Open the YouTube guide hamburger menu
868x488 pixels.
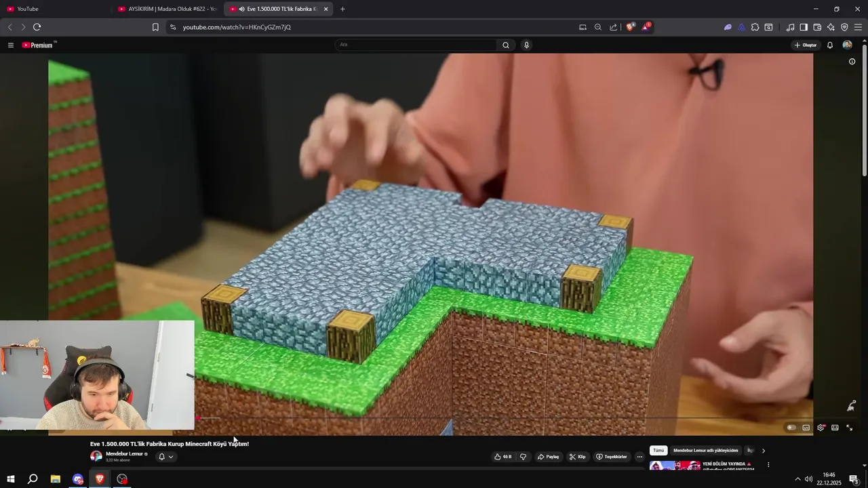pyautogui.click(x=10, y=45)
